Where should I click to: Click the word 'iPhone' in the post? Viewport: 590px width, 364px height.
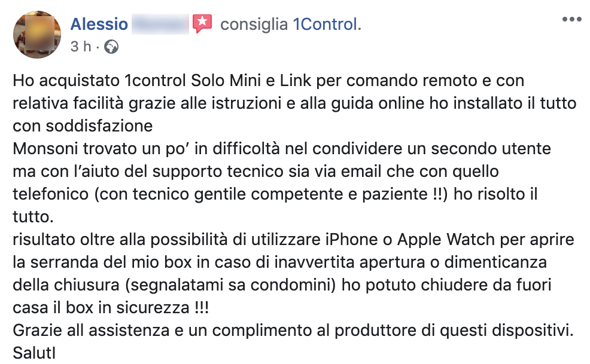tap(351, 240)
